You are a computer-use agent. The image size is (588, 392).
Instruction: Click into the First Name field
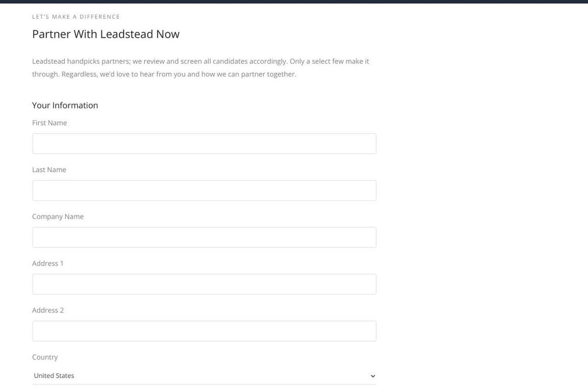(204, 143)
